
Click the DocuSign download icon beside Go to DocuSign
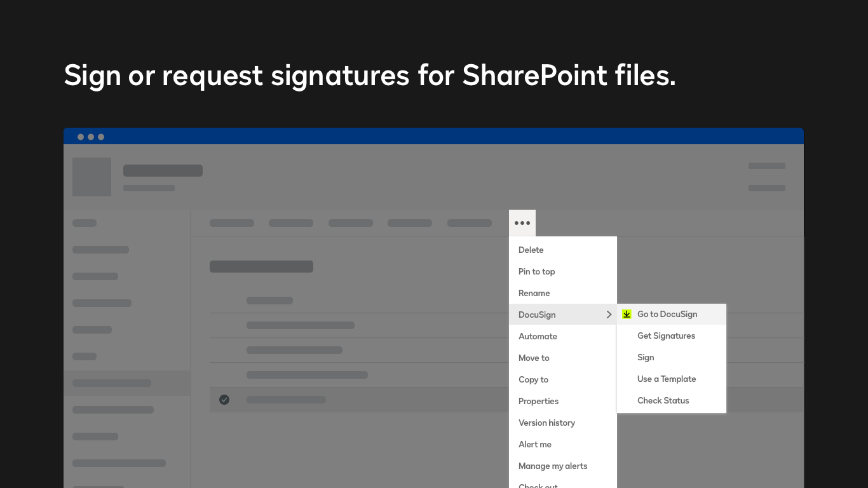(626, 314)
